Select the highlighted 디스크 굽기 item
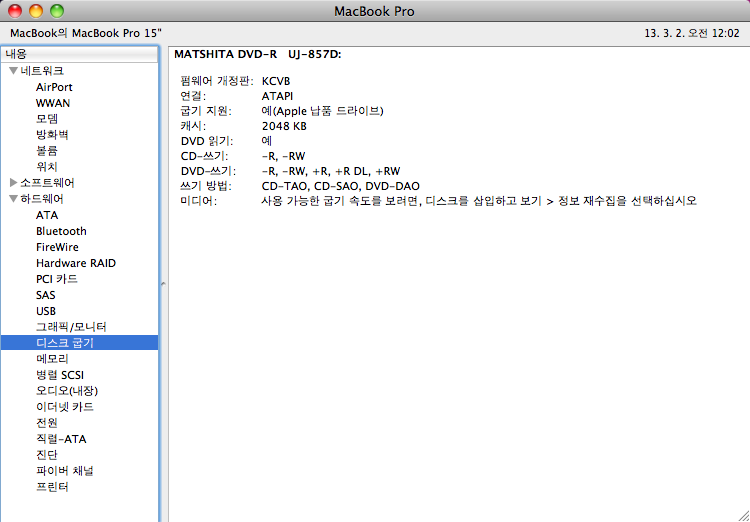The image size is (750, 522). click(x=64, y=343)
